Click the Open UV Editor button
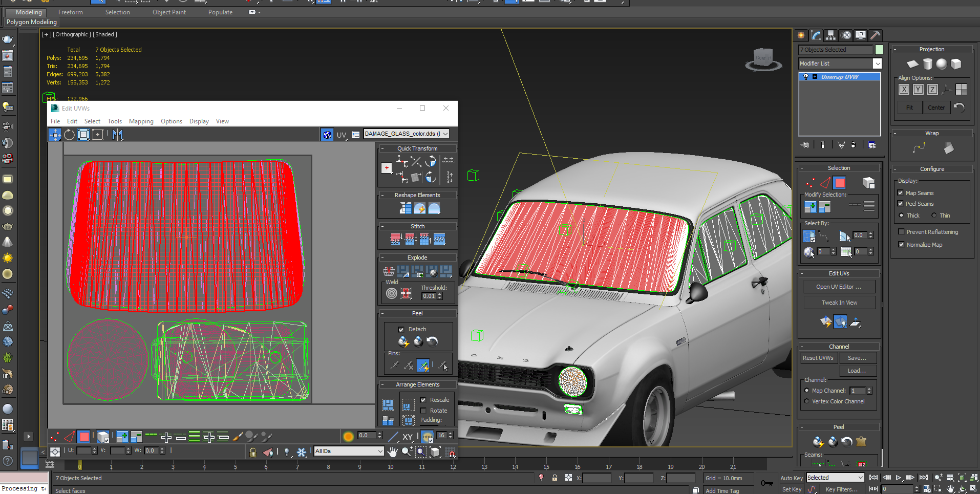Viewport: 980px width, 494px height. click(x=839, y=287)
